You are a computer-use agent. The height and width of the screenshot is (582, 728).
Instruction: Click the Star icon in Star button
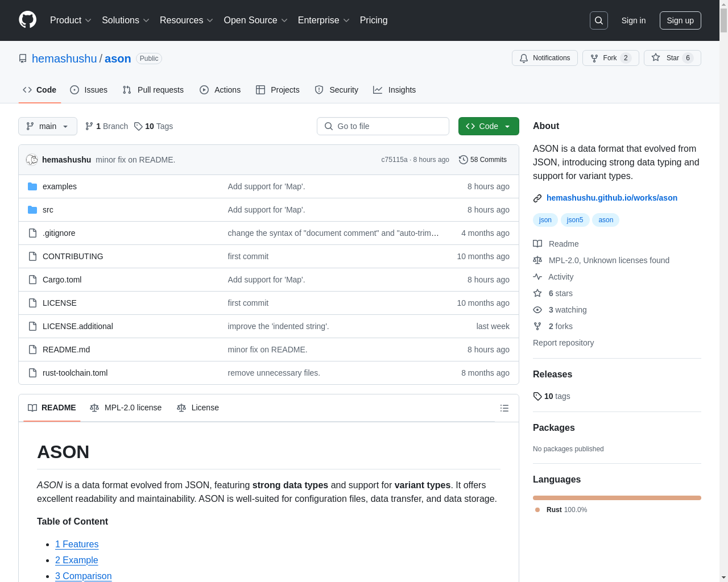(x=656, y=57)
